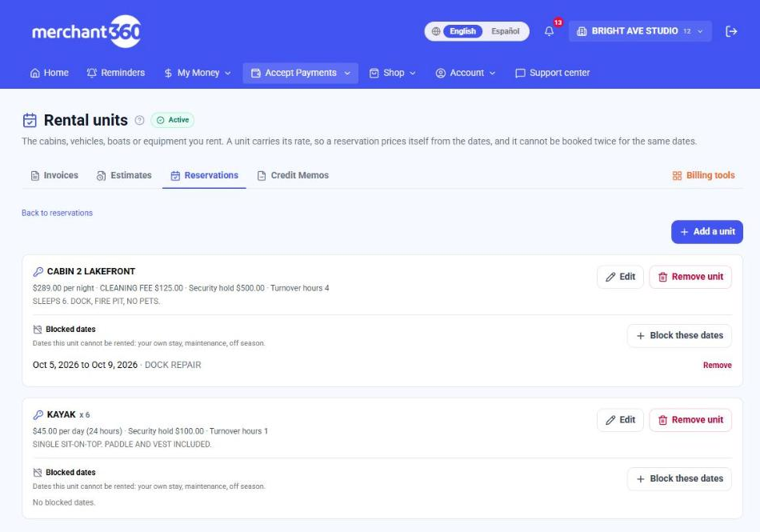Open help question mark beside Rental units
Viewport: 760px width, 532px height.
[139, 120]
